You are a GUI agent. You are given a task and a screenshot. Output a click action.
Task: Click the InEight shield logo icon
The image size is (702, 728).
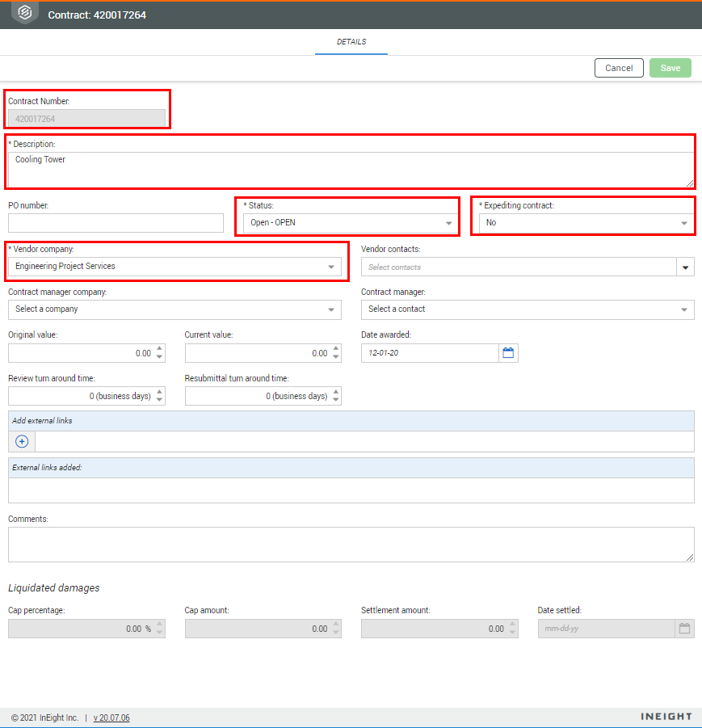tap(25, 13)
